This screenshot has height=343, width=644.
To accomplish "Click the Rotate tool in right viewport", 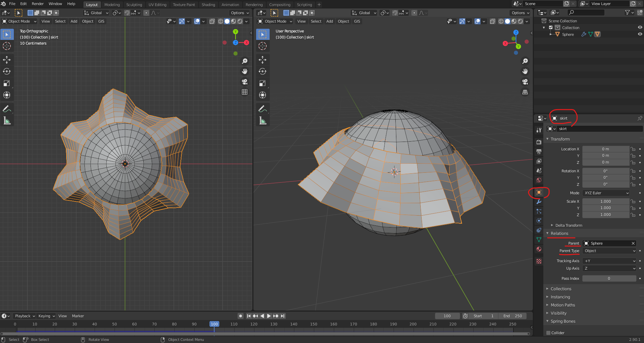I will pos(263,71).
